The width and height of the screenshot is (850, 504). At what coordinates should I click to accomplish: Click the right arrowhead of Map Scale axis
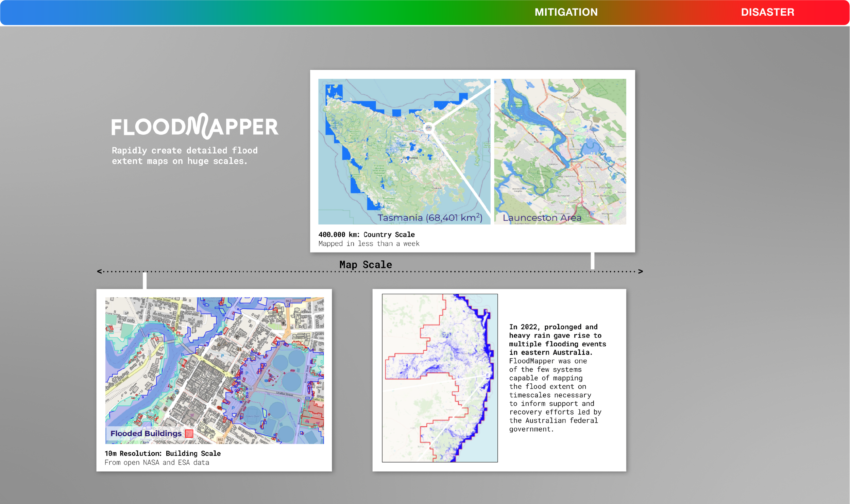[x=641, y=271]
